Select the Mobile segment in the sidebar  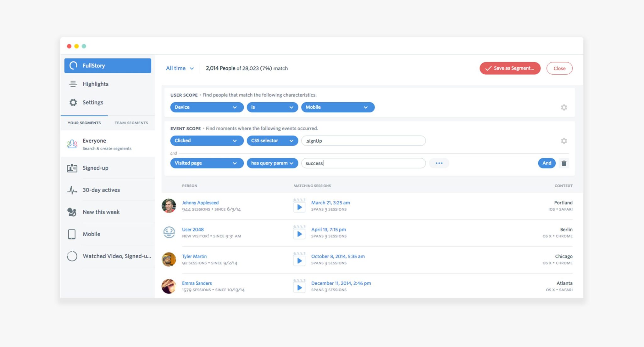pos(91,234)
